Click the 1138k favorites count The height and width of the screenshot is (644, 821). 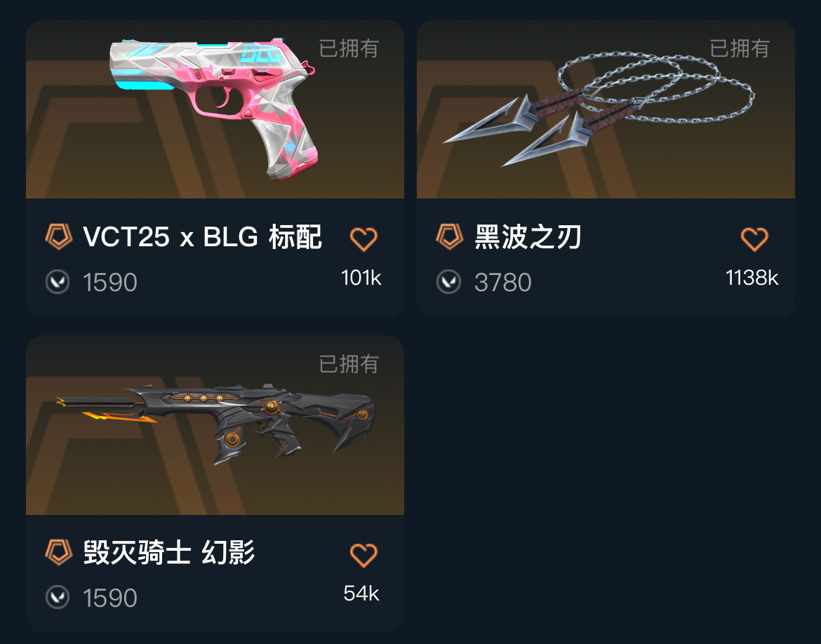click(x=752, y=278)
